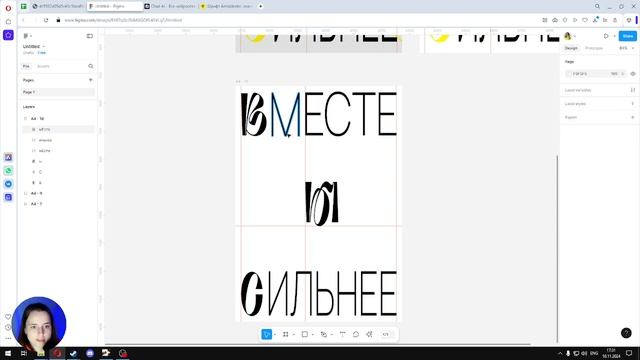Screen dimensions: 640x360
Task: Select the A4 - 7 frame layer
Action: pos(37,204)
